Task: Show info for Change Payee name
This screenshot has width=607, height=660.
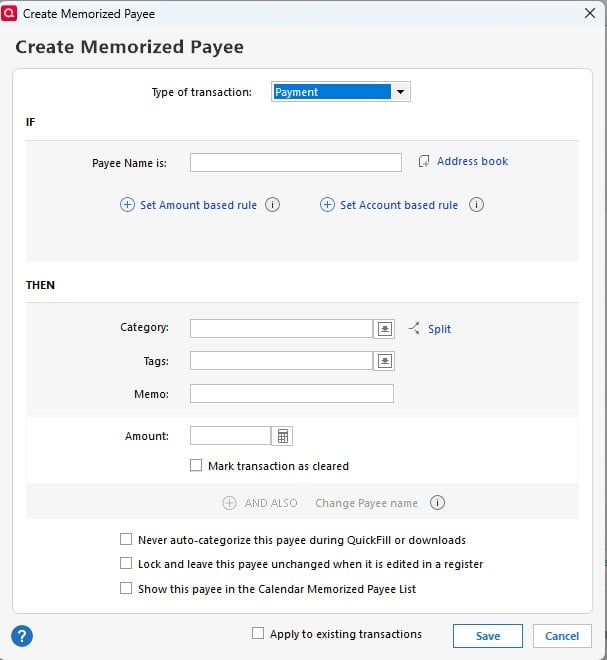Action: pos(437,503)
